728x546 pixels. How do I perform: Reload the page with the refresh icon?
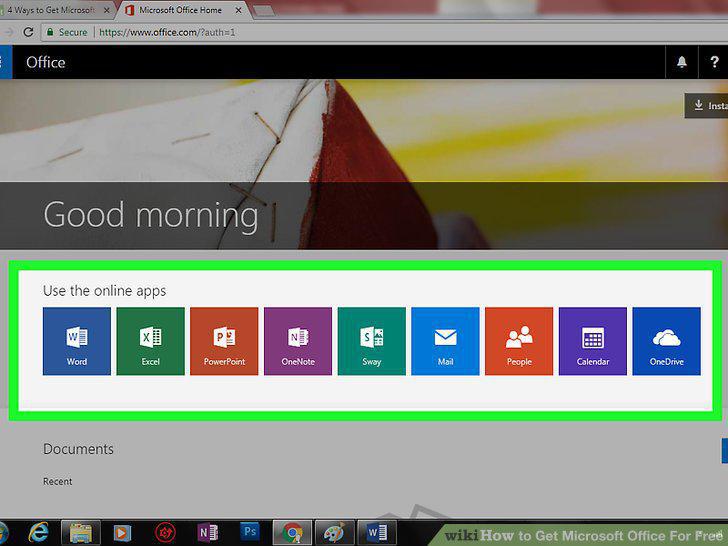tap(28, 32)
